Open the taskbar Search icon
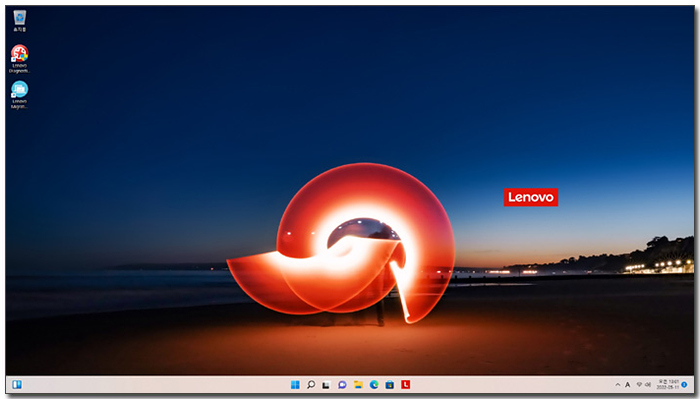This screenshot has width=700, height=399. [x=311, y=385]
